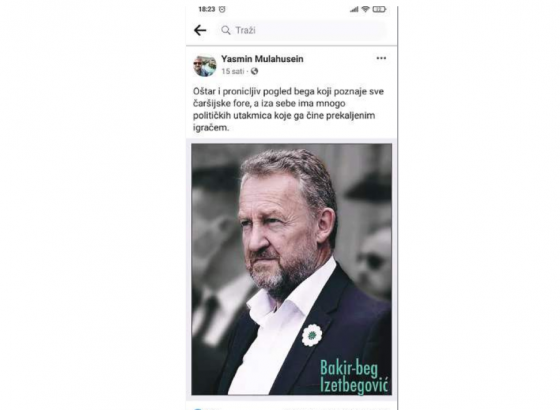Tap the alarm clock status icon

[x=222, y=9]
